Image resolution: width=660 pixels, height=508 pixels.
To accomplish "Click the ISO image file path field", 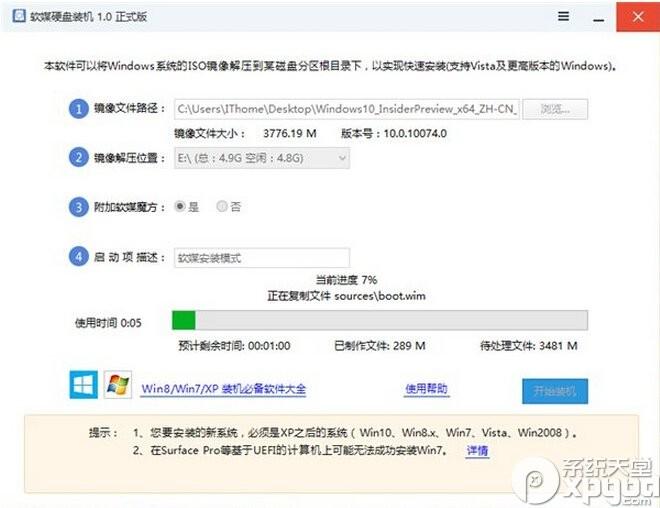I will pos(347,109).
